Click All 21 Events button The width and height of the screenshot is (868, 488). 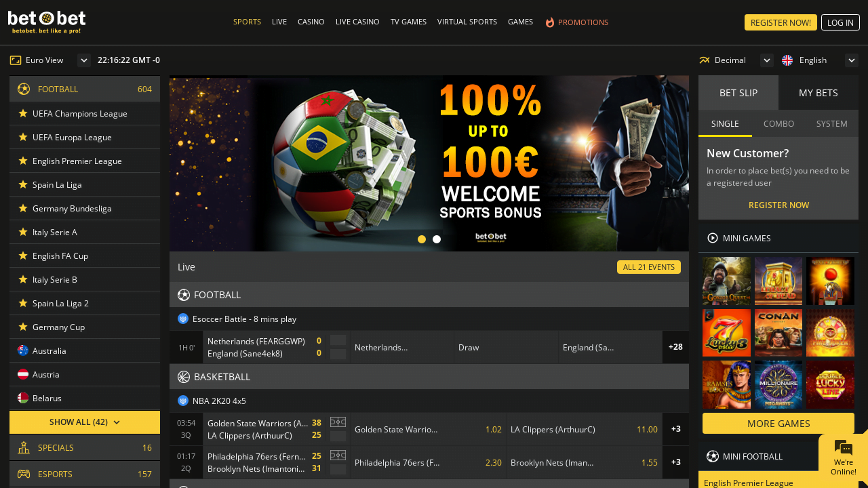point(649,267)
